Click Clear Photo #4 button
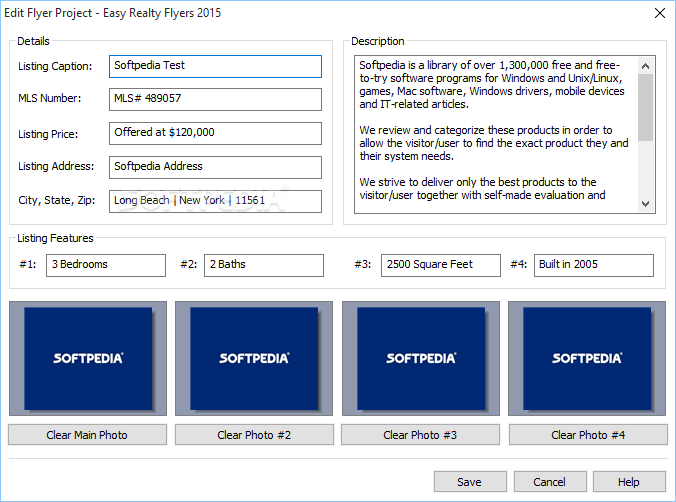This screenshot has height=502, width=676. pyautogui.click(x=588, y=435)
